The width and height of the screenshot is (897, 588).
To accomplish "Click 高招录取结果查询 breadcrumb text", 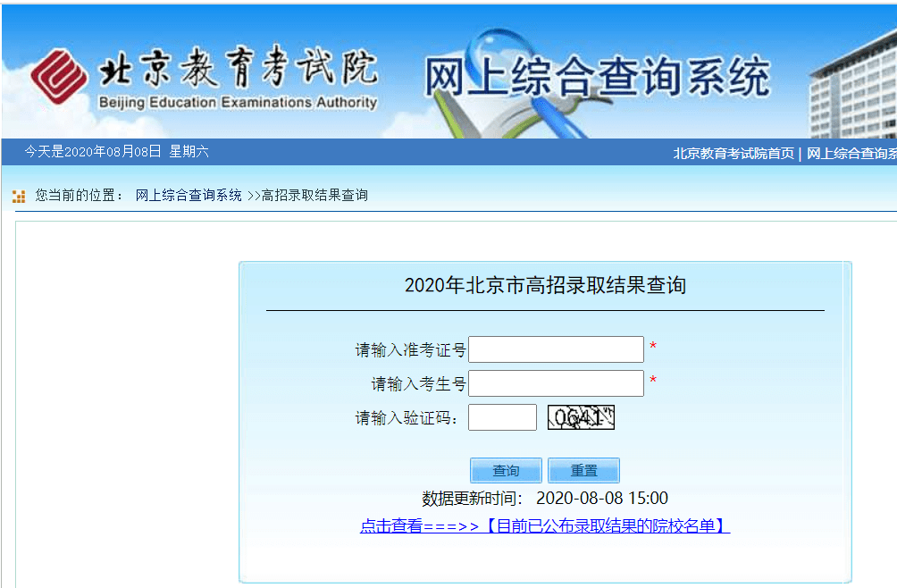I will point(314,196).
